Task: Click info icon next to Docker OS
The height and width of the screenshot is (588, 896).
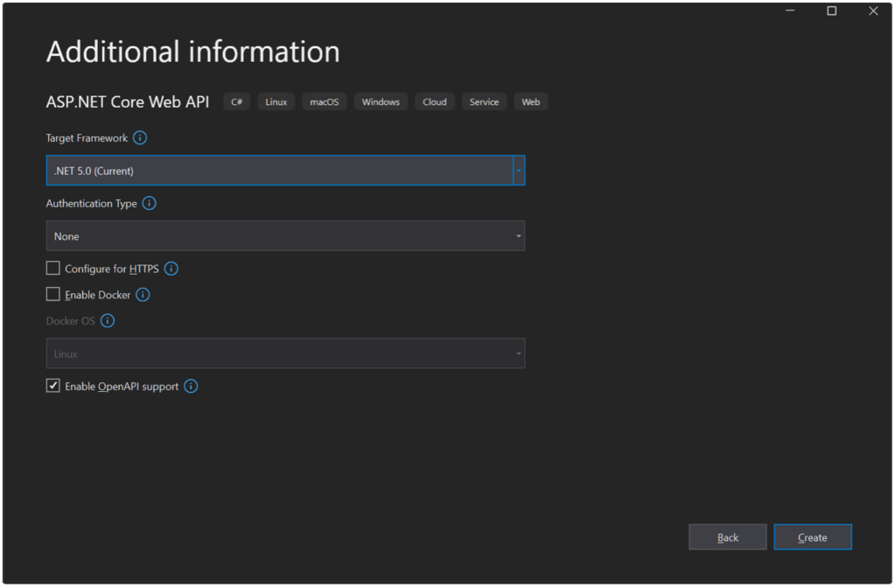Action: point(108,321)
